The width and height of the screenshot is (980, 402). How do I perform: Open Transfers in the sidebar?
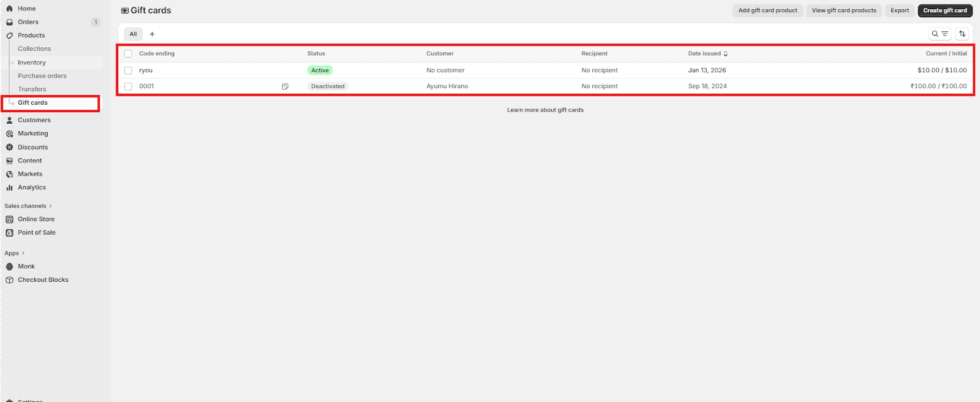pos(32,89)
